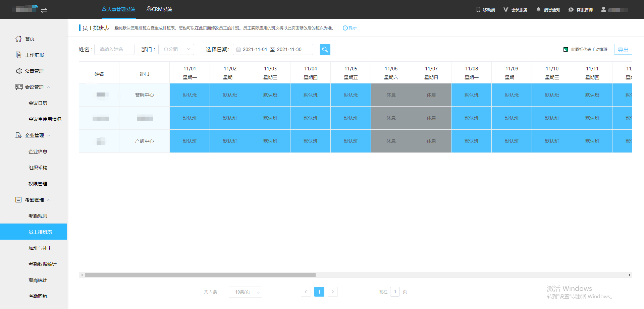
Task: Click the user avatar icon
Action: [x=603, y=9]
